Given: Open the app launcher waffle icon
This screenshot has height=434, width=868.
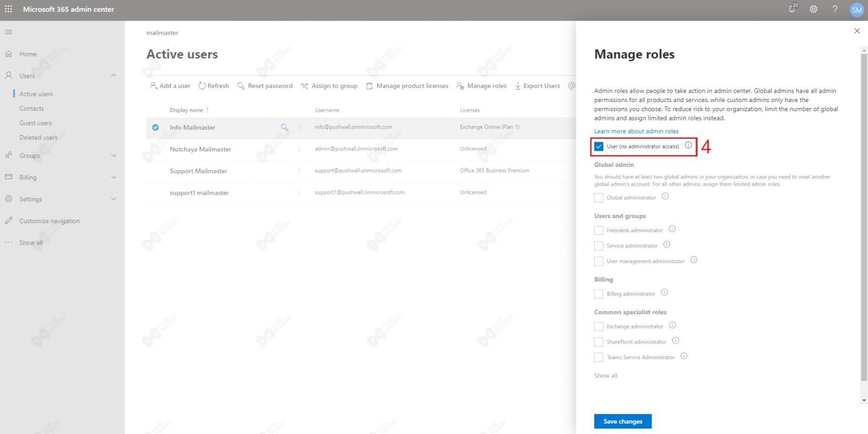Looking at the screenshot, I should (9, 9).
